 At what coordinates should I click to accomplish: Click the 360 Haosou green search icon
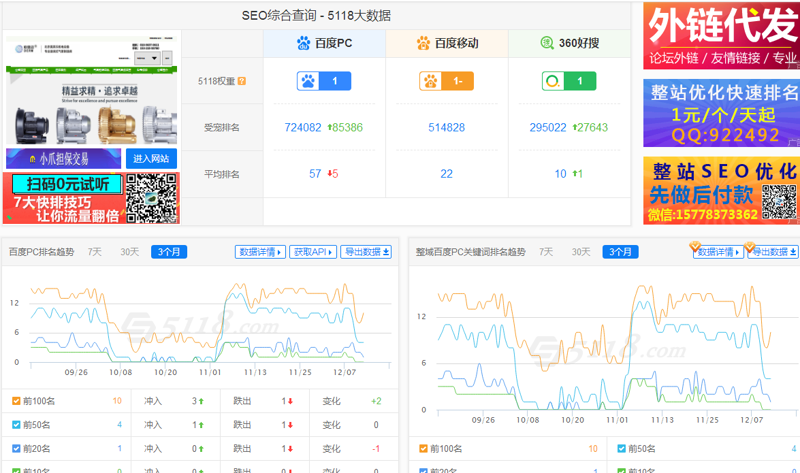click(x=547, y=43)
